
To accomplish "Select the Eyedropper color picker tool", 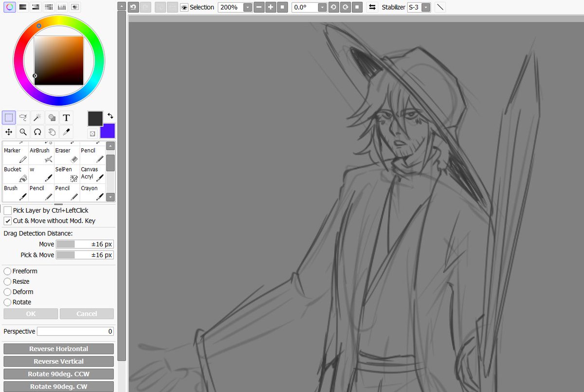I will (66, 132).
